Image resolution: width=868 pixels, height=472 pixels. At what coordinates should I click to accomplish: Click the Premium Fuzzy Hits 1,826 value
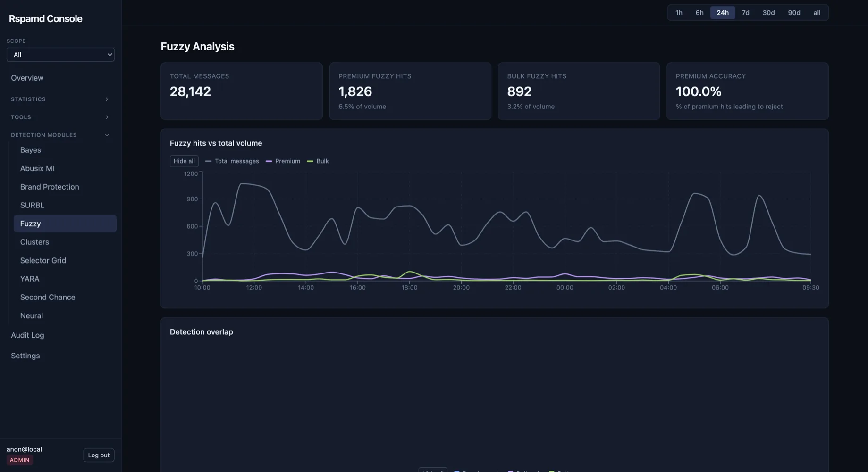355,91
